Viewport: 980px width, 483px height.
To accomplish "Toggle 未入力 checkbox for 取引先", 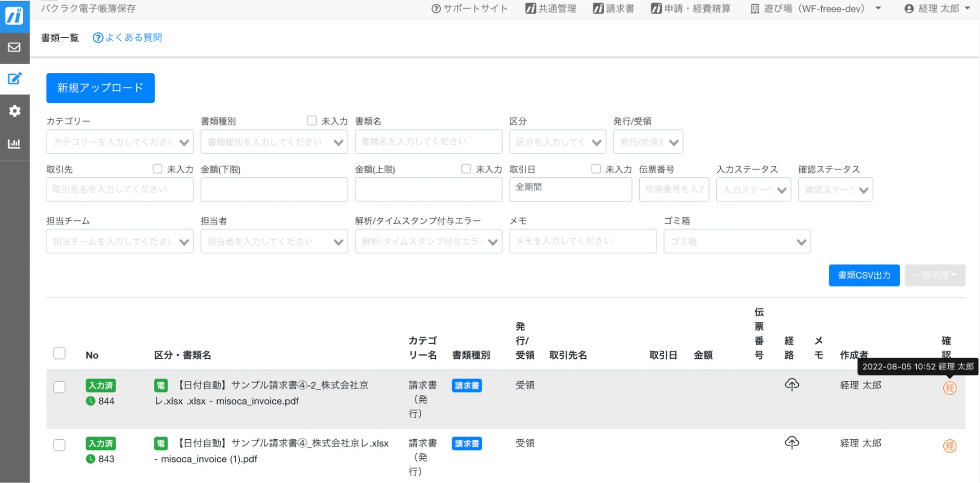I will point(157,169).
